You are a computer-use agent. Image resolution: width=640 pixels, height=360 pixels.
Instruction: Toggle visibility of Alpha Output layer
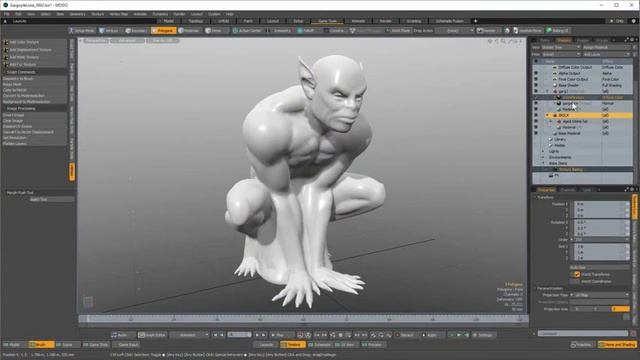(536, 73)
